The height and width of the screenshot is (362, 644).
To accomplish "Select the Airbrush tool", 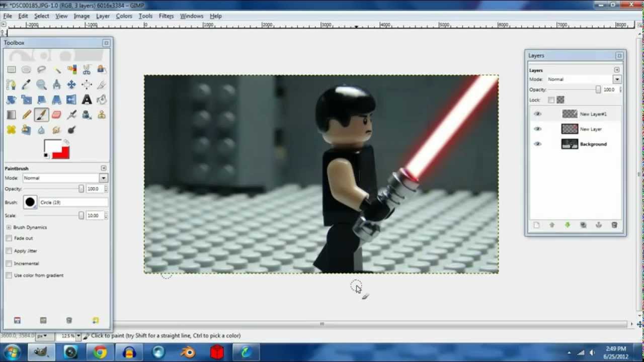I will point(71,115).
